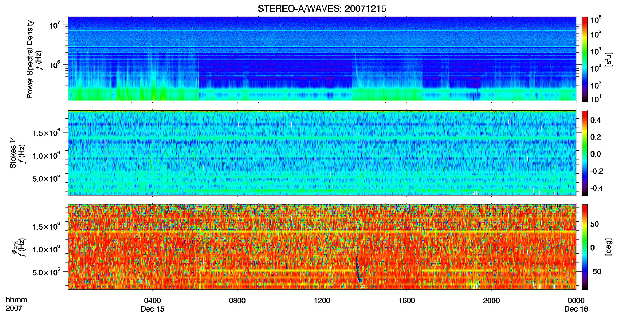Click the -0.2 value on Stokes colorbar

[597, 171]
